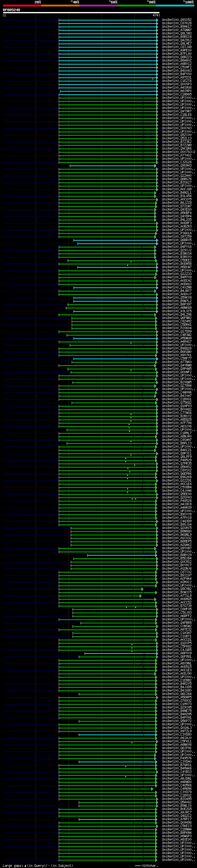The image size is (197, 868).
Task: Click the white query sequence ruler bar
Action: pyautogui.click(x=81, y=12)
